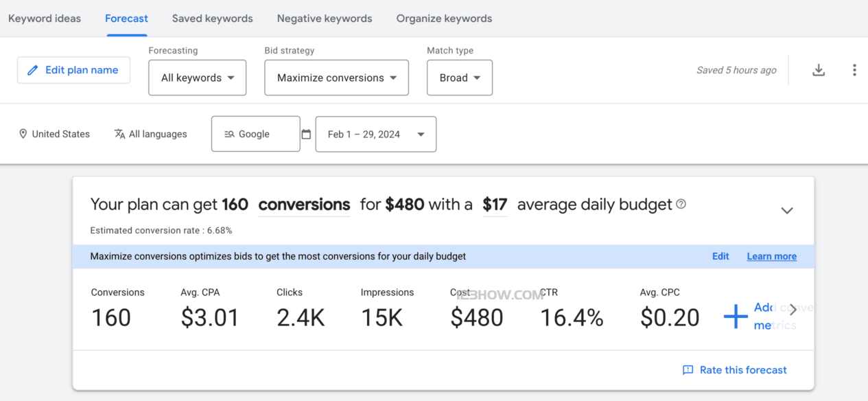Click the $17 average daily budget value
Screen dimensions: 868x401
click(495, 205)
